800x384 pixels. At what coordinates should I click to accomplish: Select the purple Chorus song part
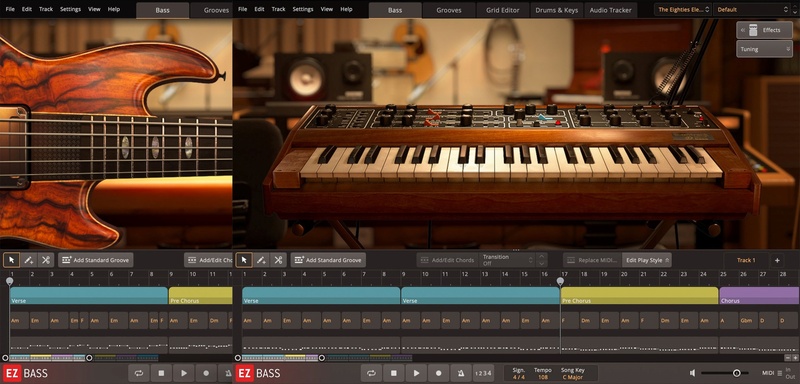(759, 296)
